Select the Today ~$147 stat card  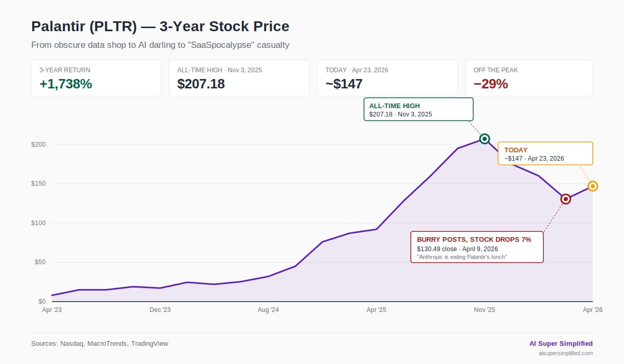pyautogui.click(x=387, y=78)
